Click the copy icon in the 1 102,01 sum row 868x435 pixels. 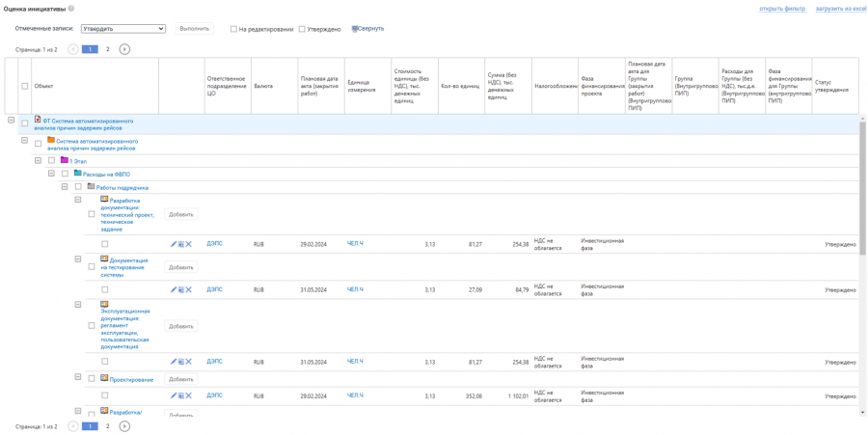[x=181, y=395]
